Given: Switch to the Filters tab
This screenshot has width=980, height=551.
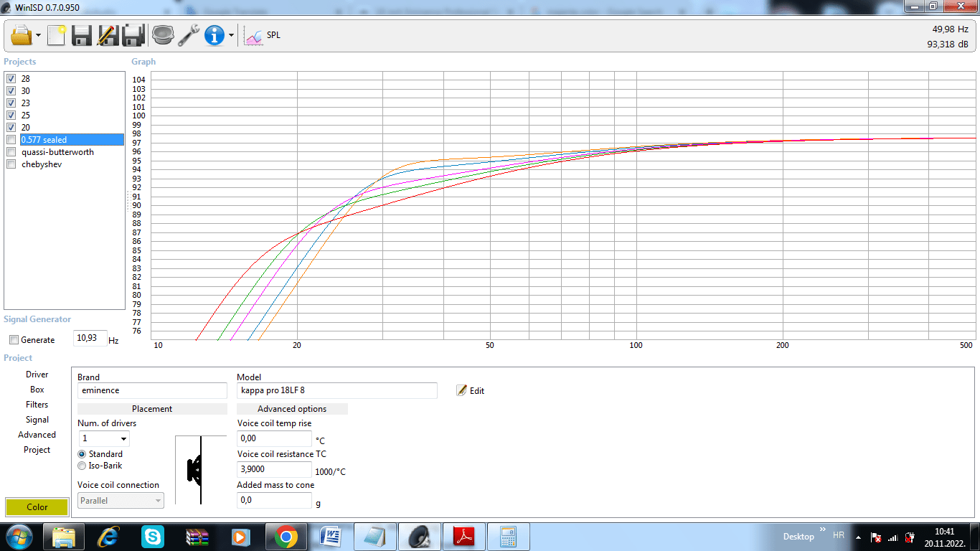Looking at the screenshot, I should pyautogui.click(x=37, y=405).
